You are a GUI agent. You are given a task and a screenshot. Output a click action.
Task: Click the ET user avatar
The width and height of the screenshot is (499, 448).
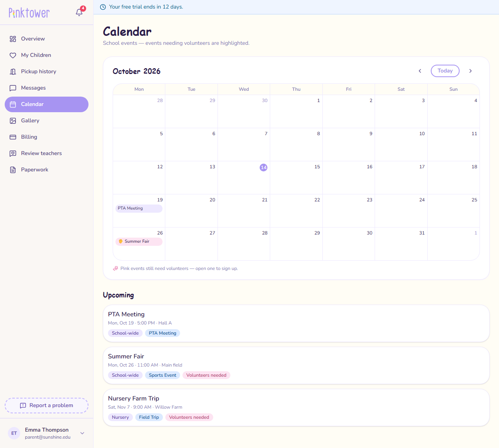point(14,433)
